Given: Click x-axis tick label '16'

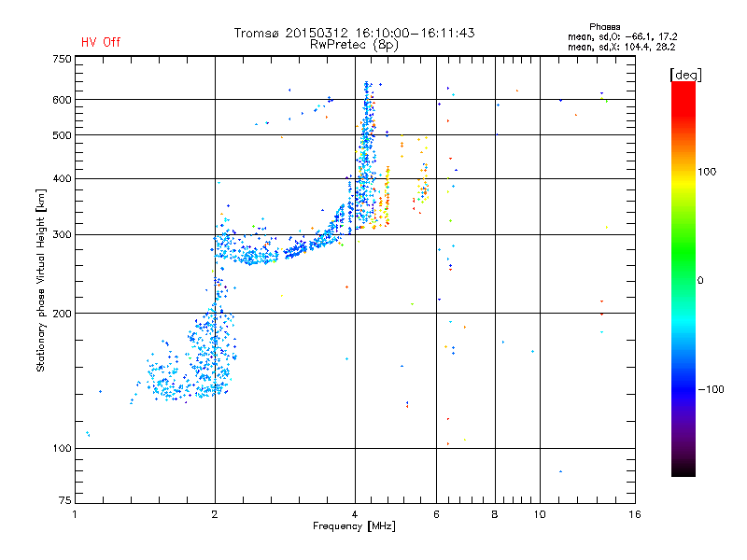Looking at the screenshot, I should coord(635,514).
